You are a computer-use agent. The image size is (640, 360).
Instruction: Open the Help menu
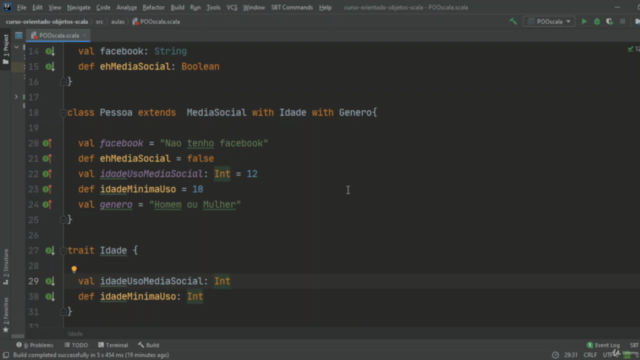[x=325, y=7]
